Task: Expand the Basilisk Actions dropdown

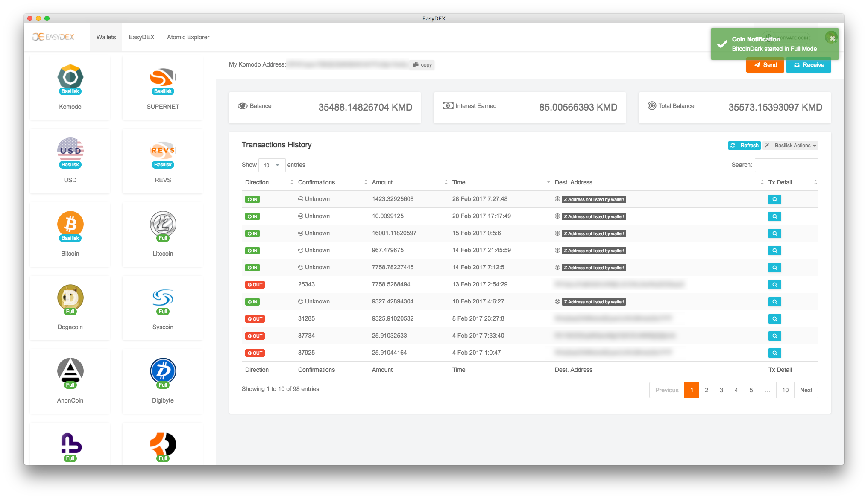Action: tap(791, 146)
